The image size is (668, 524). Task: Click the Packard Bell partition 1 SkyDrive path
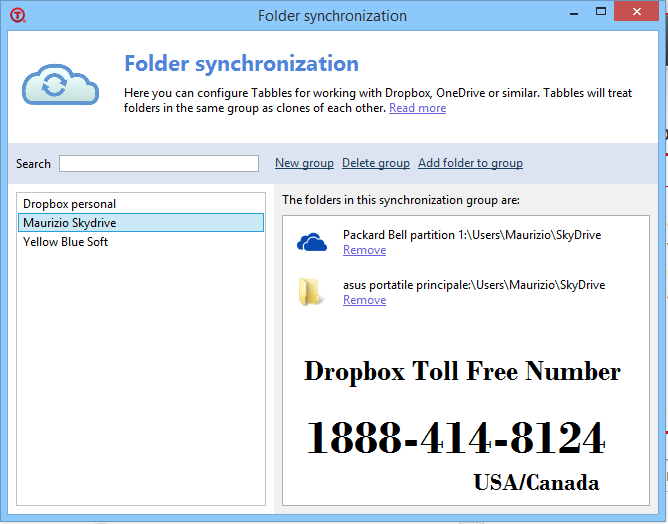pos(472,235)
